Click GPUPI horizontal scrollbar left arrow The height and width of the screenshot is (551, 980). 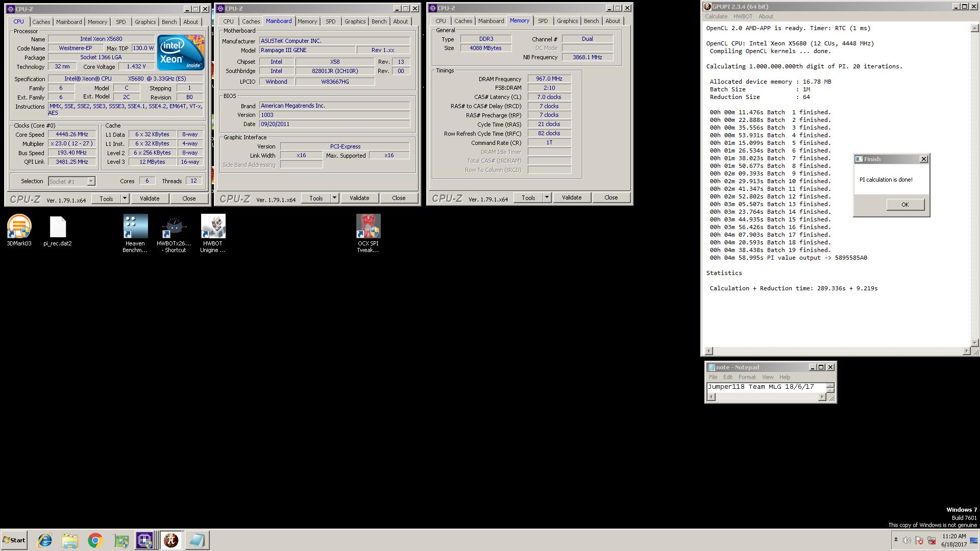(708, 351)
